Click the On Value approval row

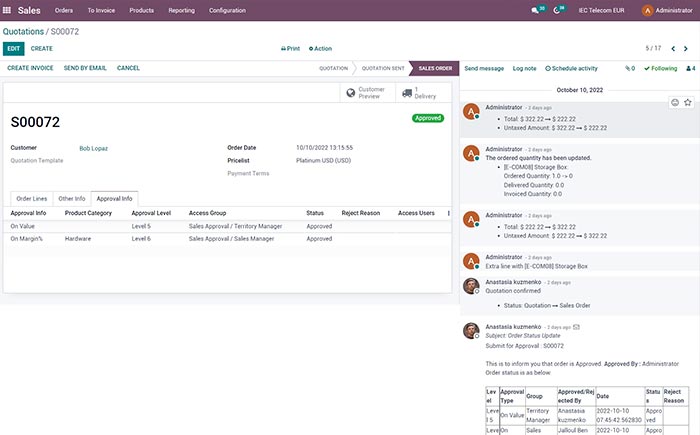pos(227,226)
